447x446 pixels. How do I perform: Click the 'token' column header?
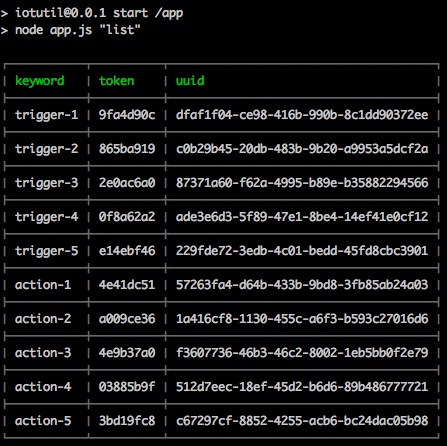coord(117,81)
